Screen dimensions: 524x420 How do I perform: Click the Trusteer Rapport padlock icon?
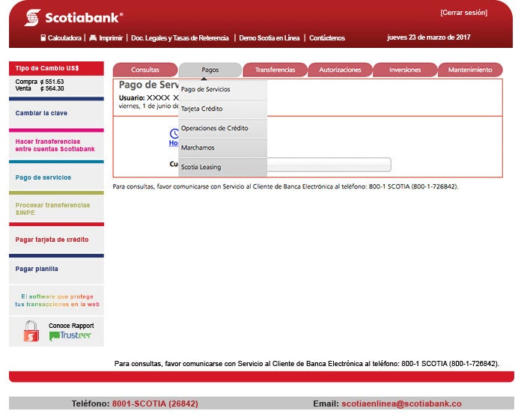[x=31, y=331]
